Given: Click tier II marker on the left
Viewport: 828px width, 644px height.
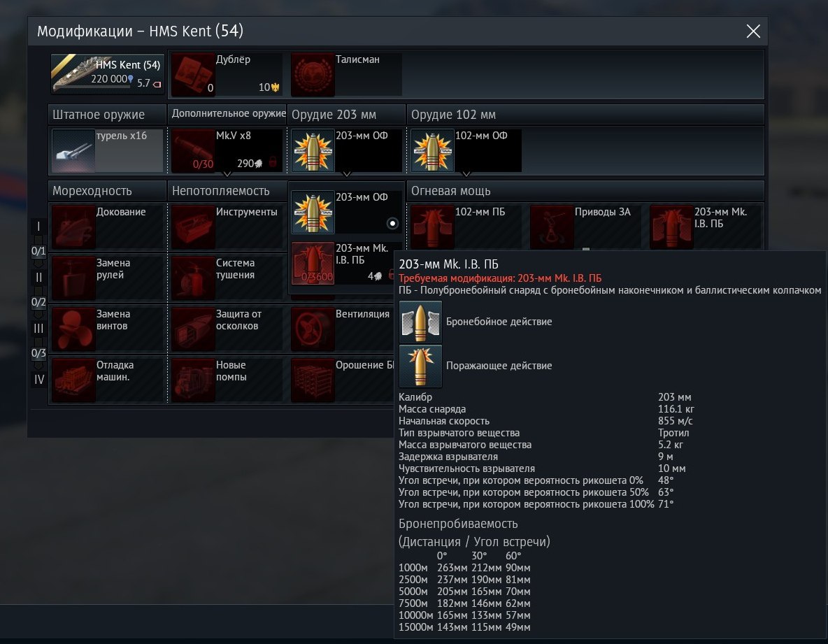Looking at the screenshot, I should click(38, 277).
